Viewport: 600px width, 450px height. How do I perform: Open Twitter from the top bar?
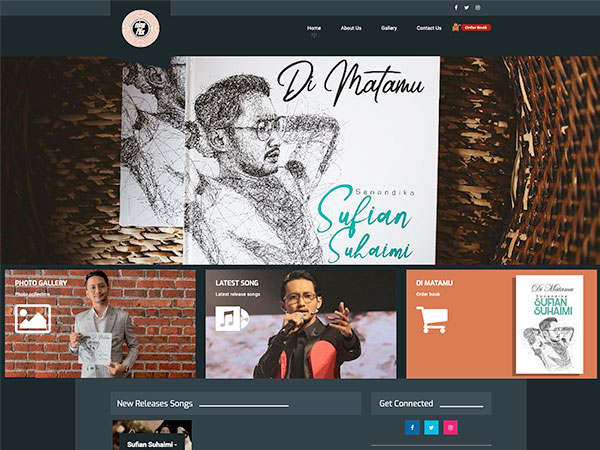coord(465,7)
